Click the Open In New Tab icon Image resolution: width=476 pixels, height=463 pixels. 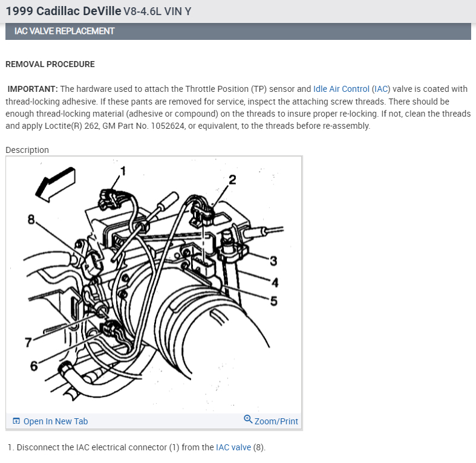[x=16, y=421]
